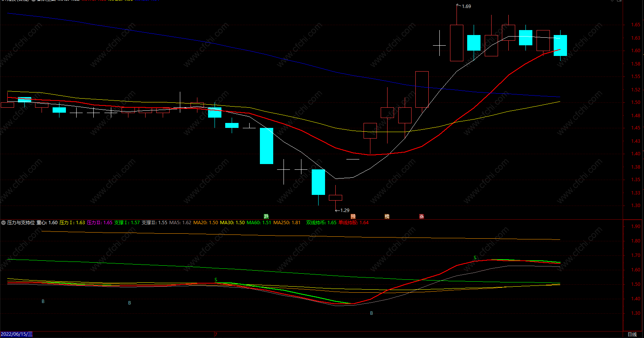Select the 压力Ⅰ: 1.63 yellow value
This screenshot has width=644, height=338.
pyautogui.click(x=72, y=223)
